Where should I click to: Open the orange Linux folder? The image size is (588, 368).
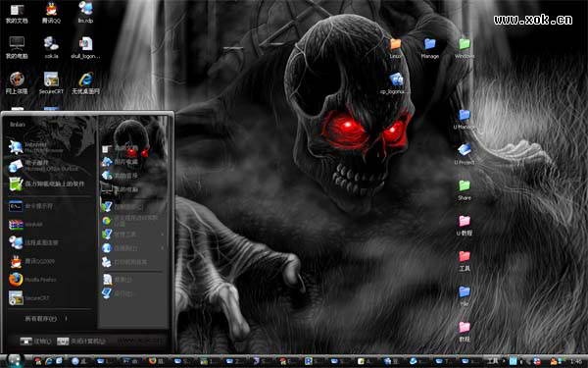tap(395, 48)
